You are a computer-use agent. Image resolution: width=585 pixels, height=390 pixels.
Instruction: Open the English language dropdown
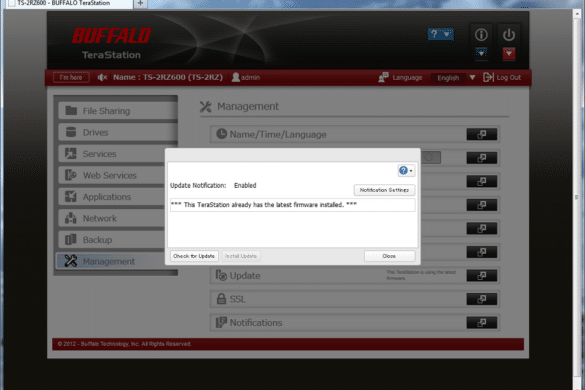453,78
